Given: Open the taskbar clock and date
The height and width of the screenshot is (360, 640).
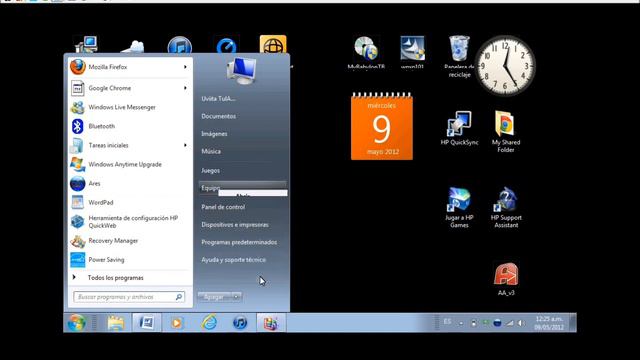Looking at the screenshot, I should tap(549, 323).
